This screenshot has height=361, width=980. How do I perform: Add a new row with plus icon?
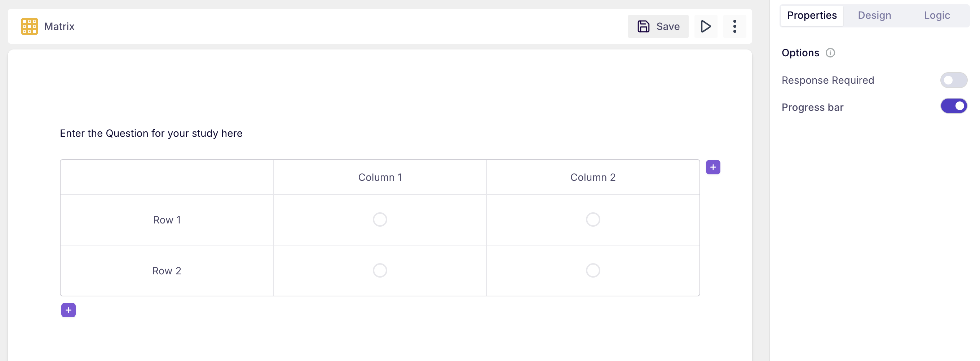[69, 310]
